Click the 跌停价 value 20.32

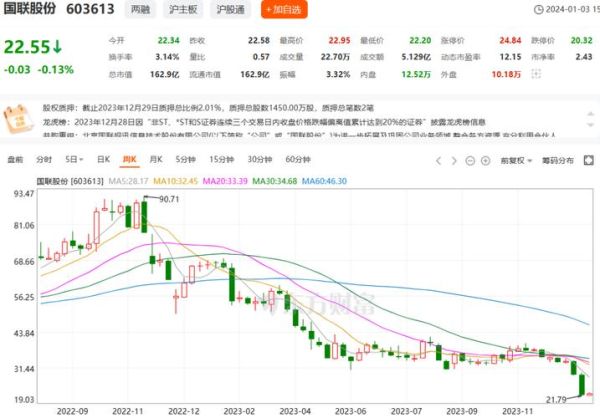(581, 40)
